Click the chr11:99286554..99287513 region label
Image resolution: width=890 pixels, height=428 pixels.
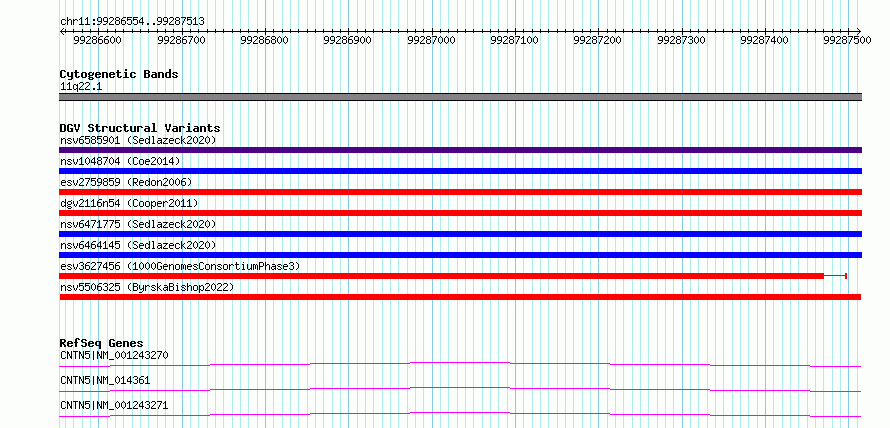(132, 21)
